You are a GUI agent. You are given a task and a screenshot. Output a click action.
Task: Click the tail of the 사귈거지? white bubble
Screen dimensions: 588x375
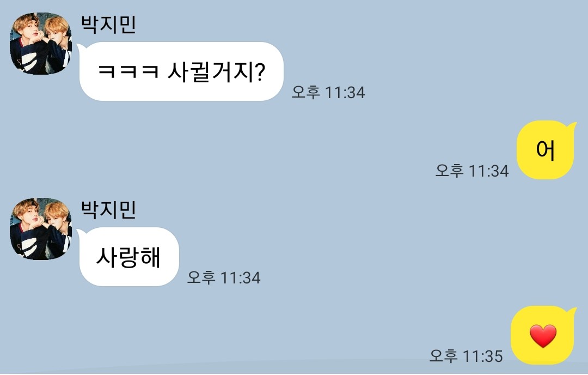coord(80,47)
